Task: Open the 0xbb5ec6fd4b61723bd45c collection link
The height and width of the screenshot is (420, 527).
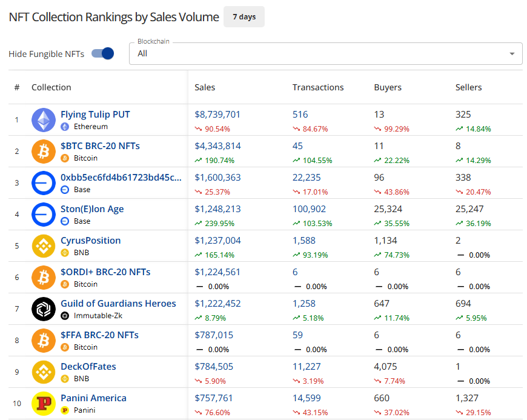Action: click(x=121, y=178)
